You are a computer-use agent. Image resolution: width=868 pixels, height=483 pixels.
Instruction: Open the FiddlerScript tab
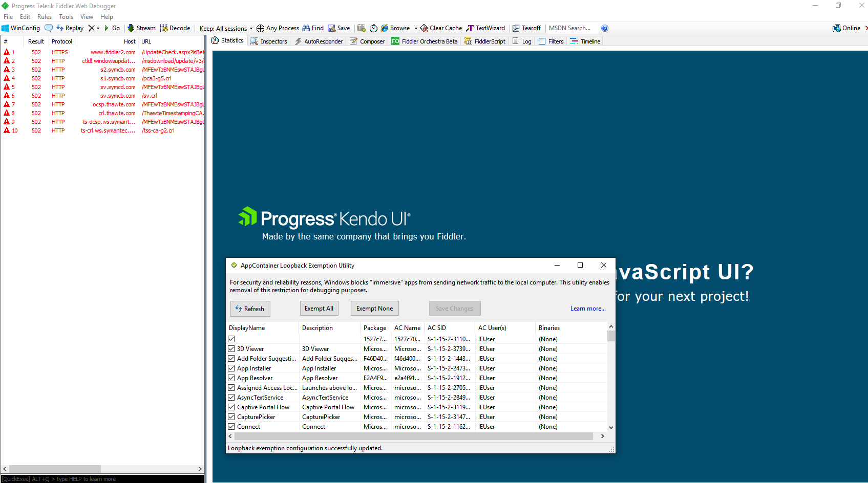(x=485, y=41)
